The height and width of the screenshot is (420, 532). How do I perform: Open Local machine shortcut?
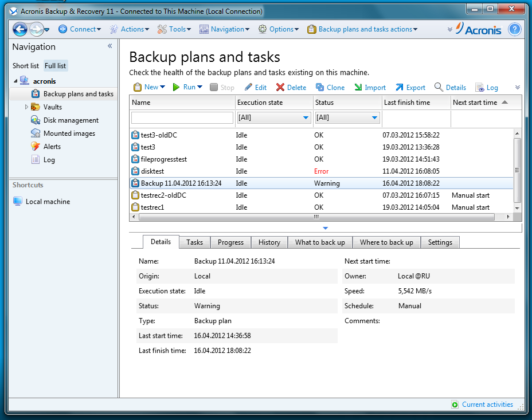pyautogui.click(x=41, y=201)
